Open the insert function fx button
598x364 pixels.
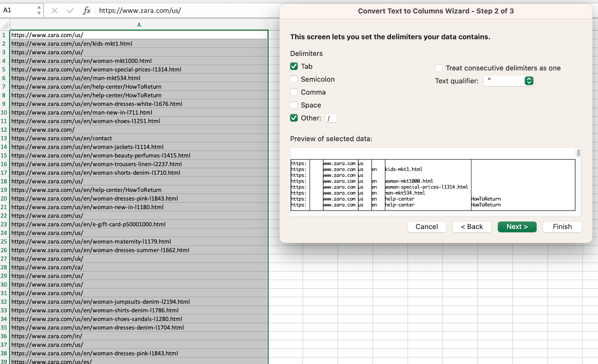tap(87, 10)
